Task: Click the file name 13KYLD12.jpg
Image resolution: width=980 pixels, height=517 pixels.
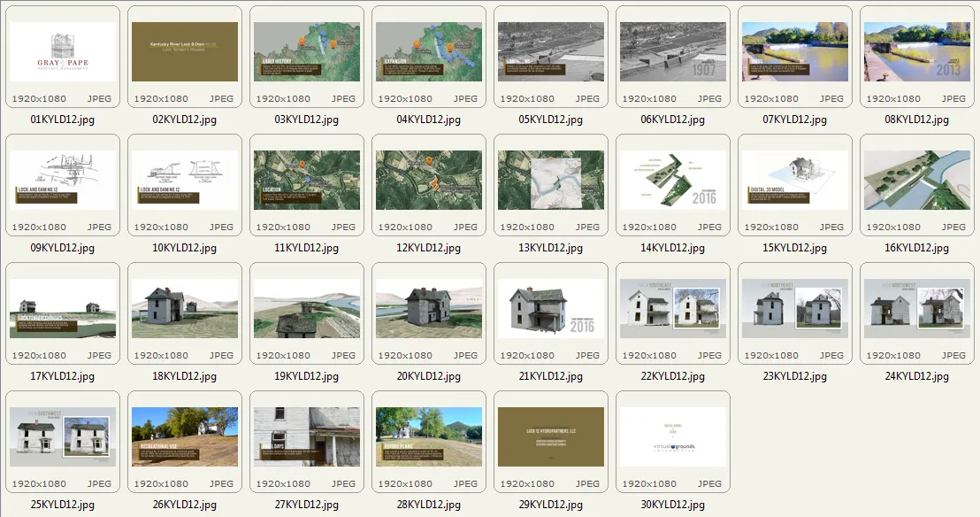Action: [551, 248]
